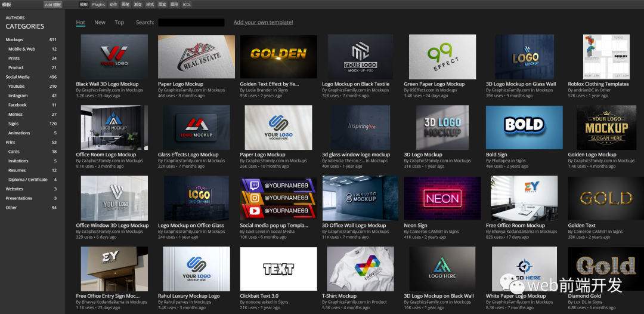Open the REAL ESTATE Paper Logo Mockup thumbnail
The width and height of the screenshot is (644, 314).
(x=196, y=57)
